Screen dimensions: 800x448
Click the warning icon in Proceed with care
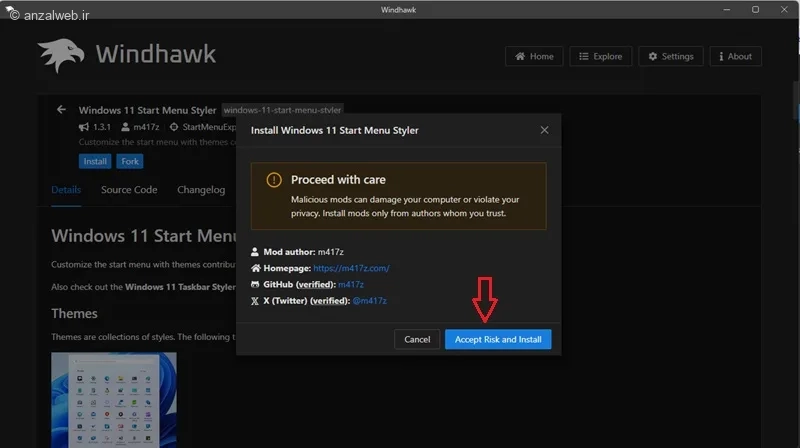[x=273, y=180]
